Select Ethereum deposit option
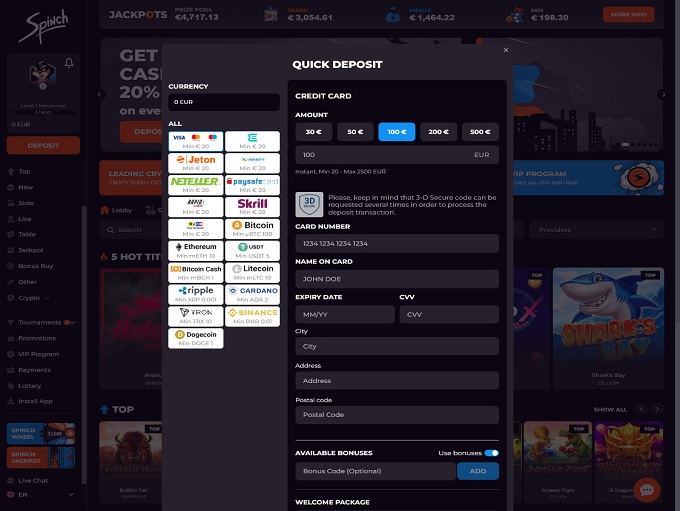This screenshot has width=680, height=511. 195,250
